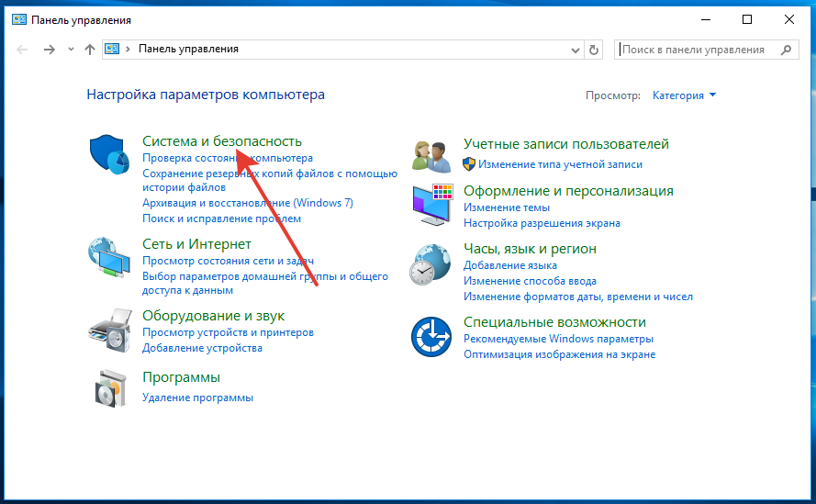This screenshot has width=816, height=504.
Task: Click the chevron before Панель управления breadcrumb
Action: pos(128,49)
